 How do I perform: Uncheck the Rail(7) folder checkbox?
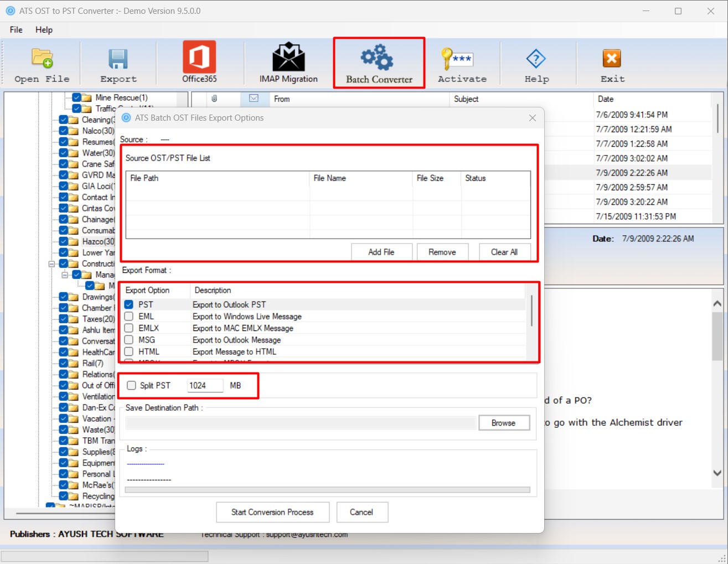[x=64, y=363]
